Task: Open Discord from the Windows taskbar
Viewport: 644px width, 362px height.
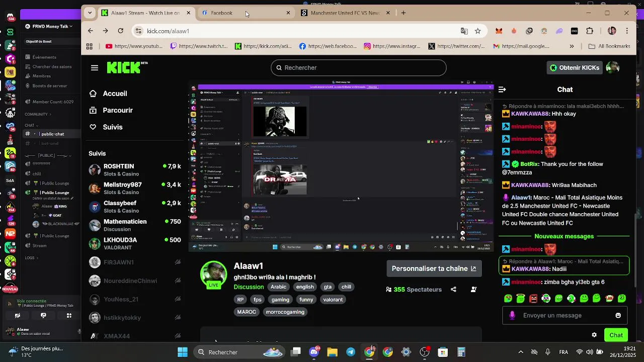Action: (314, 352)
